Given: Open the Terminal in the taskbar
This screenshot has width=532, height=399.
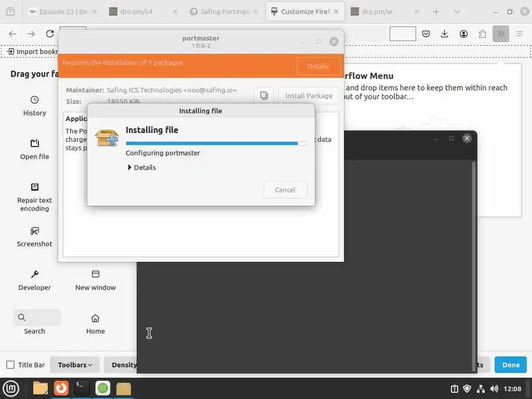Looking at the screenshot, I should click(x=82, y=389).
